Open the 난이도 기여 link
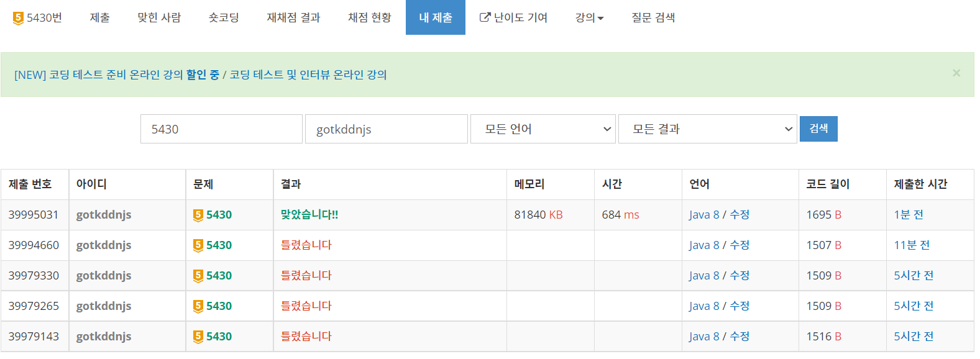 click(x=513, y=17)
